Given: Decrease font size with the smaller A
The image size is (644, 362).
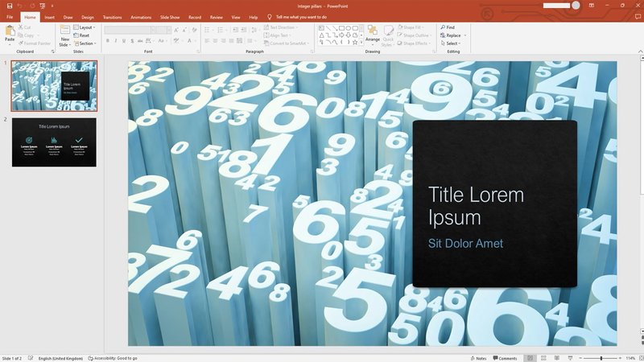Looking at the screenshot, I should (185, 30).
